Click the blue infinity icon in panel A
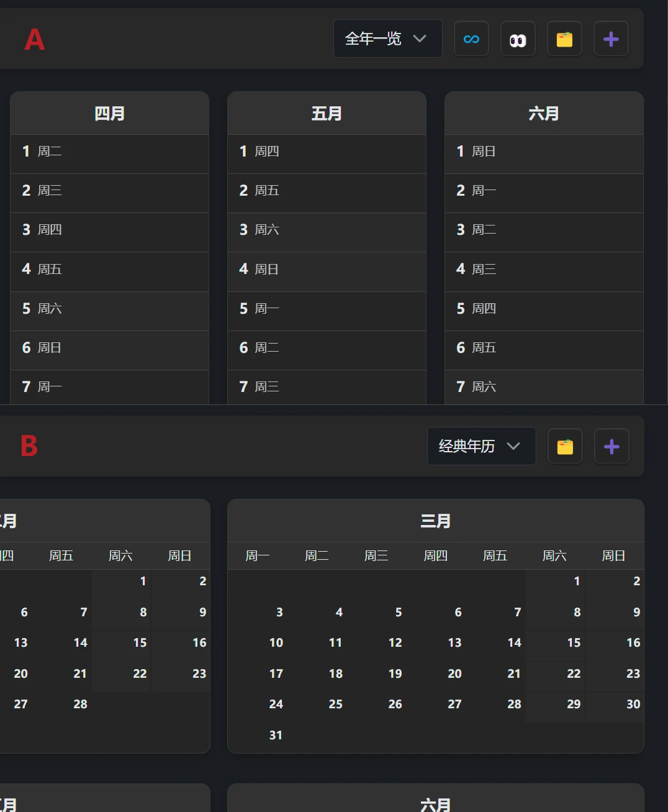The height and width of the screenshot is (812, 668). click(471, 39)
